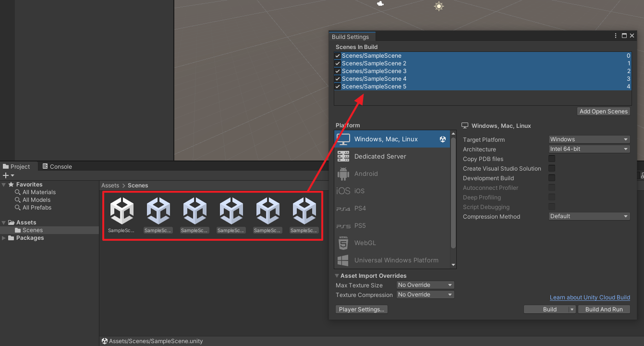The image size is (644, 346).
Task: Collapse the Assets tree arrow
Action: point(4,222)
